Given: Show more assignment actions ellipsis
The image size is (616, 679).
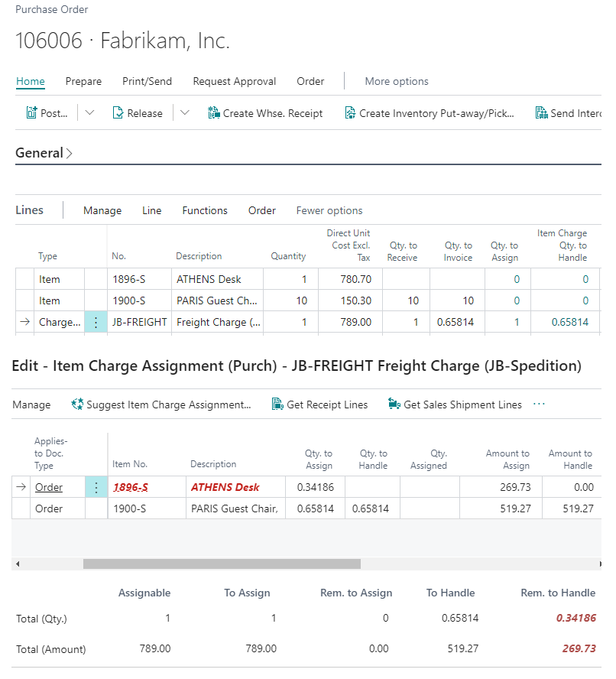Looking at the screenshot, I should 539,404.
